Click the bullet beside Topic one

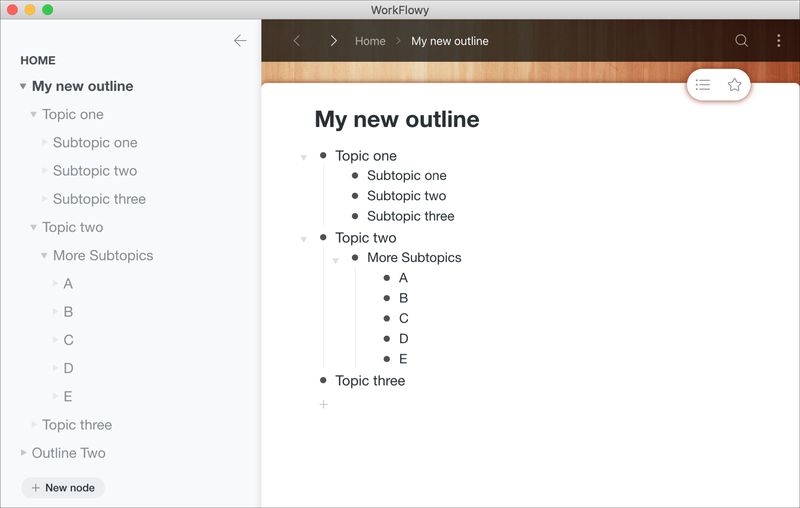pyautogui.click(x=323, y=155)
